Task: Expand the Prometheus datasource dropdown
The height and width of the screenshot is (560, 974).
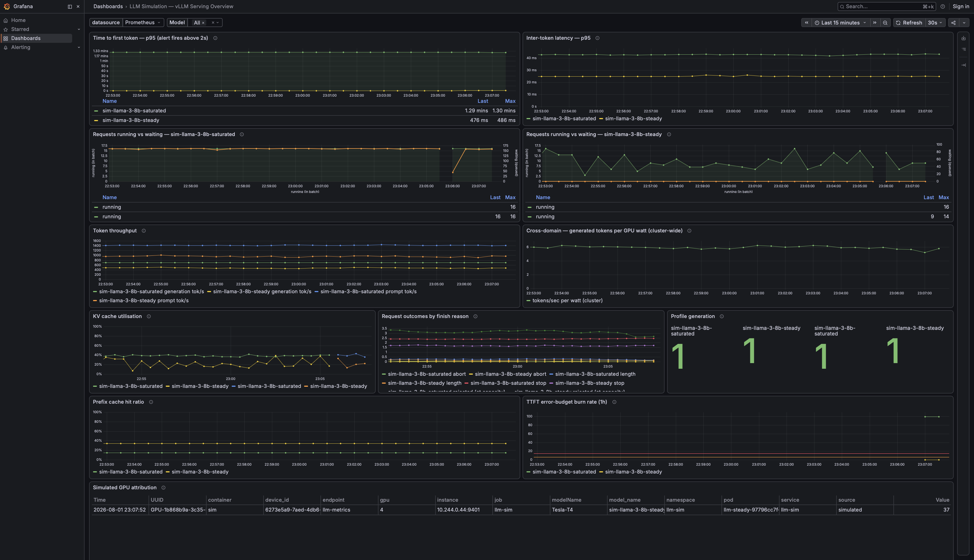Action: 143,23
